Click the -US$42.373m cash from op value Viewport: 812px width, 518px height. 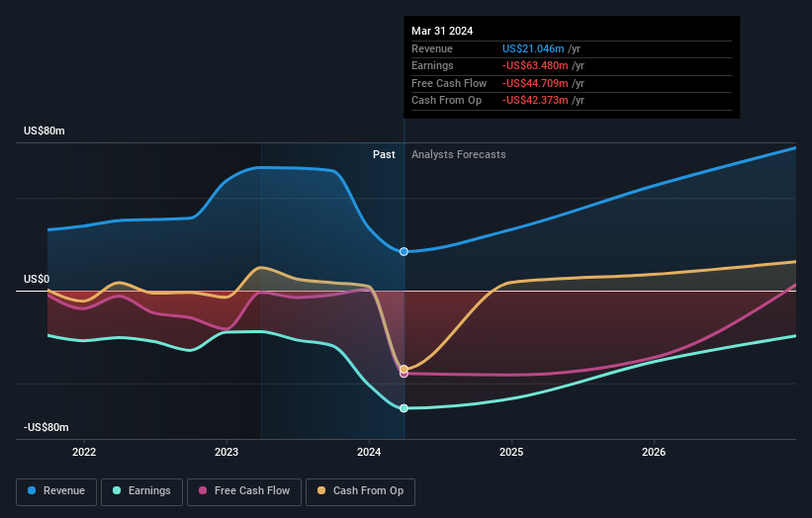(x=535, y=101)
